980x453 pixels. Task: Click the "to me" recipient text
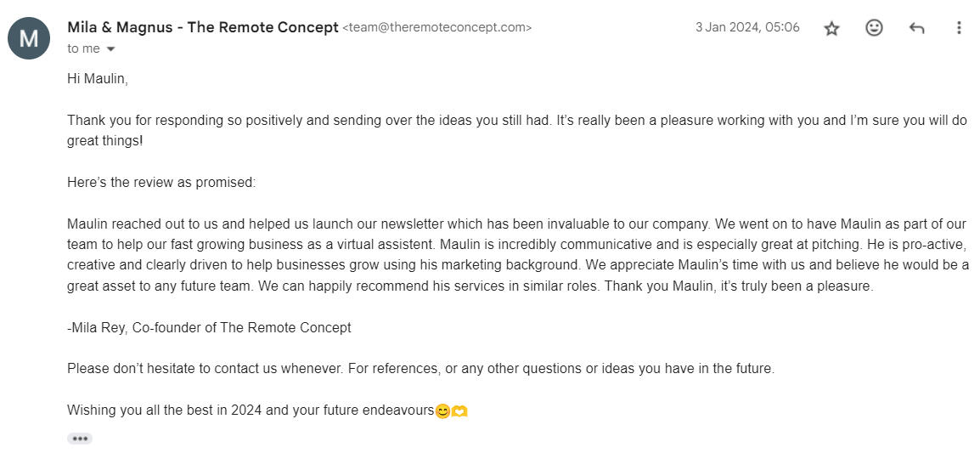point(83,49)
